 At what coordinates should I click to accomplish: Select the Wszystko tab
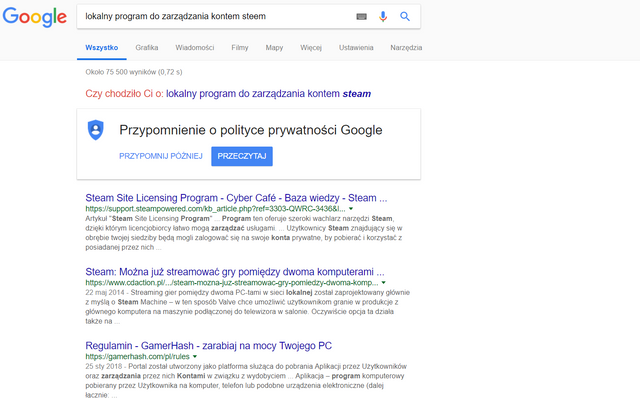point(102,47)
